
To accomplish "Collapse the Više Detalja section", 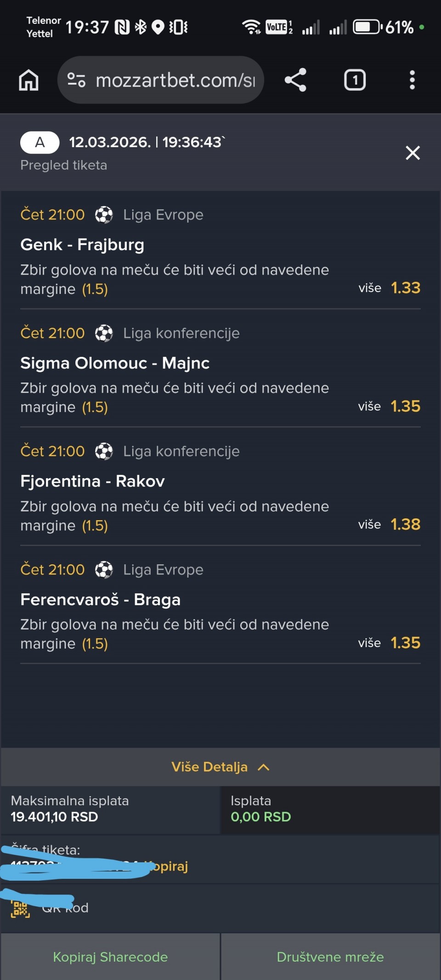I will [209, 767].
